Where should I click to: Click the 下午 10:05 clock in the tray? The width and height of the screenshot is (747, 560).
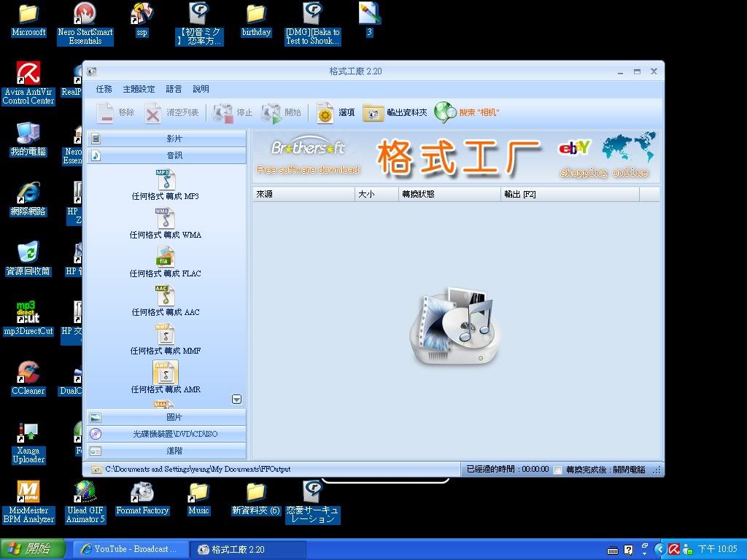click(718, 549)
